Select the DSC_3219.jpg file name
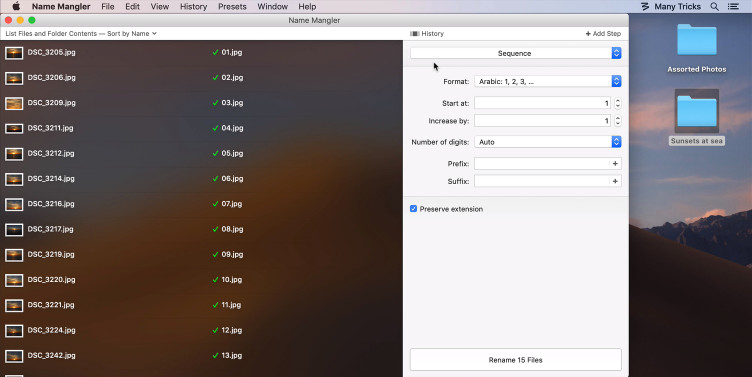 (x=51, y=254)
